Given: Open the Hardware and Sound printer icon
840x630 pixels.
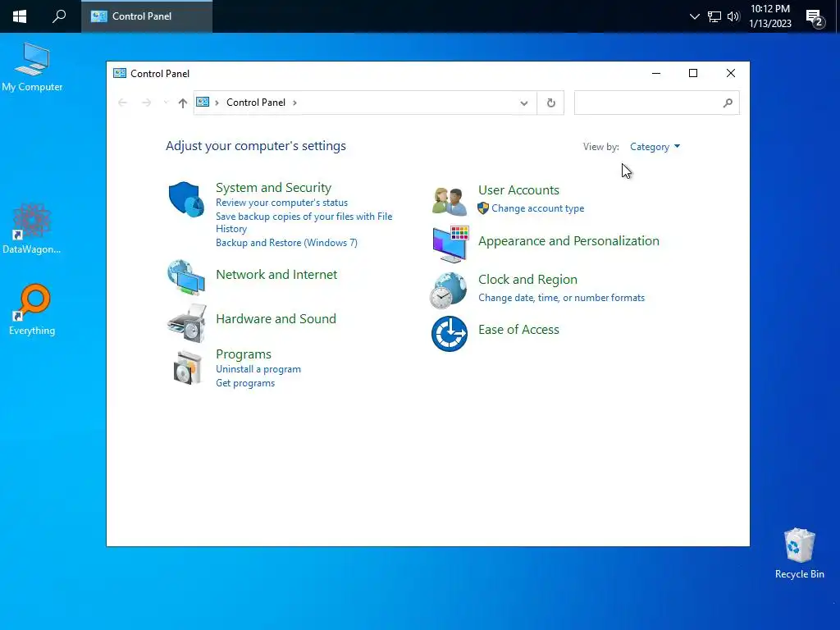Looking at the screenshot, I should [x=186, y=323].
